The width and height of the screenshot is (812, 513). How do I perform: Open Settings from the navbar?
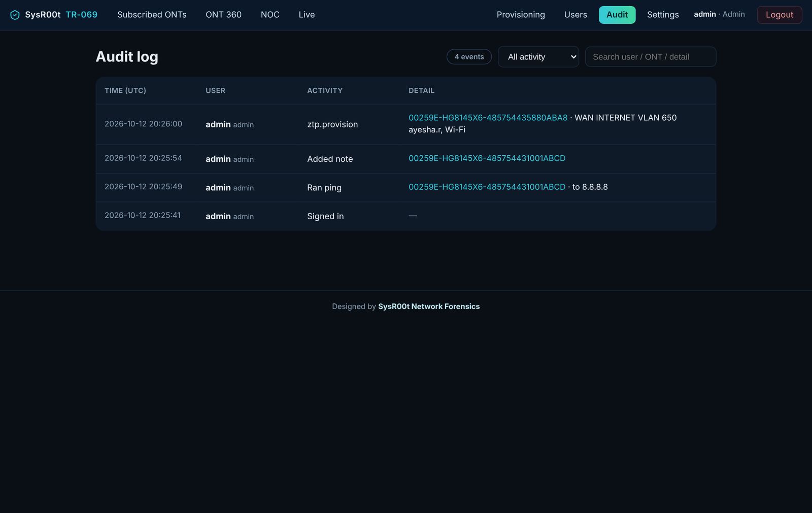pos(663,15)
